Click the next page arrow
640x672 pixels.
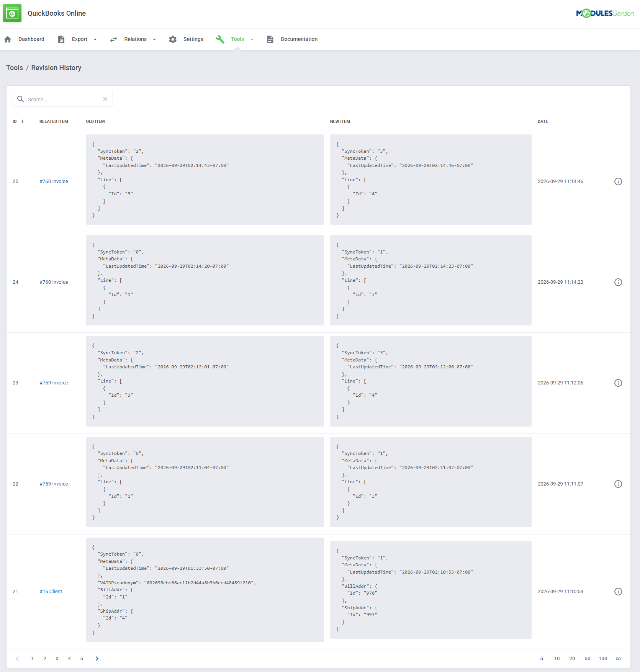coord(97,659)
